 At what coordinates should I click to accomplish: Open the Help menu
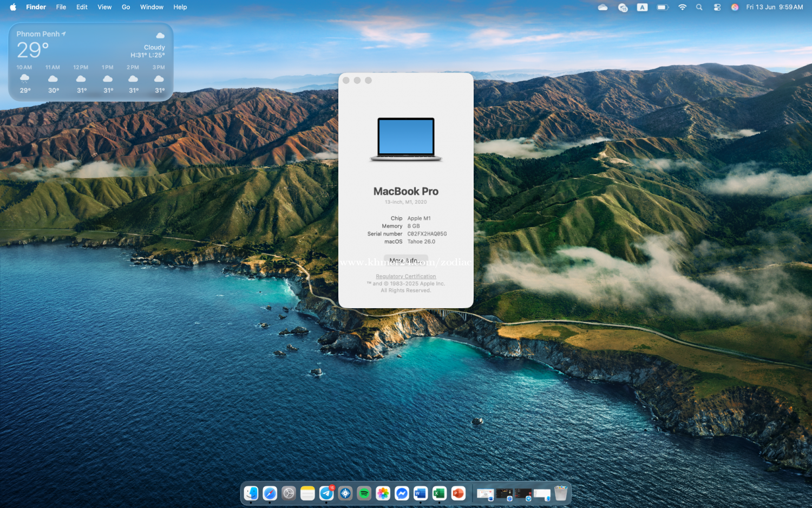180,7
